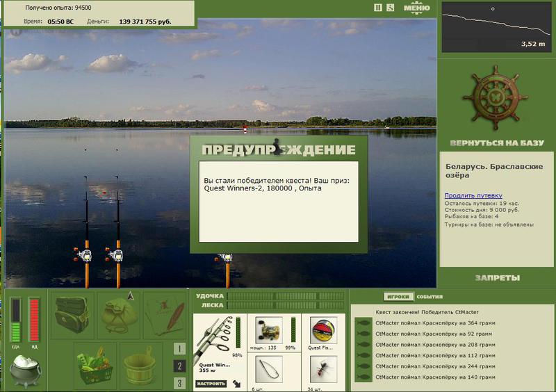Image resolution: width=556 pixels, height=392 pixels.
Task: Click the fish icon beside the 364 грамм entry
Action: 363,323
